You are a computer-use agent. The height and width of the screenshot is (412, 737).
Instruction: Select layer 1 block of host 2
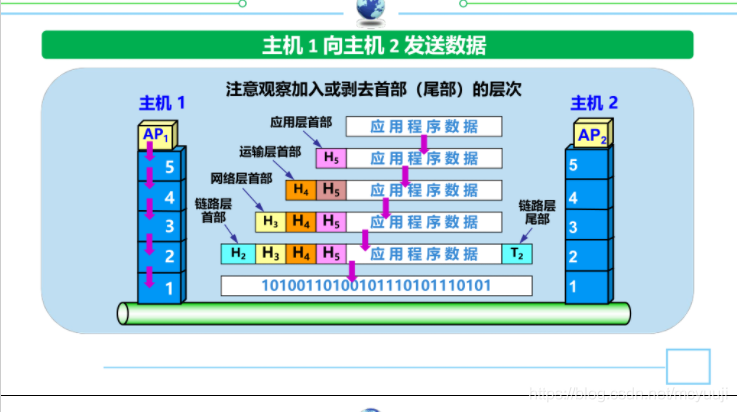pyautogui.click(x=589, y=287)
